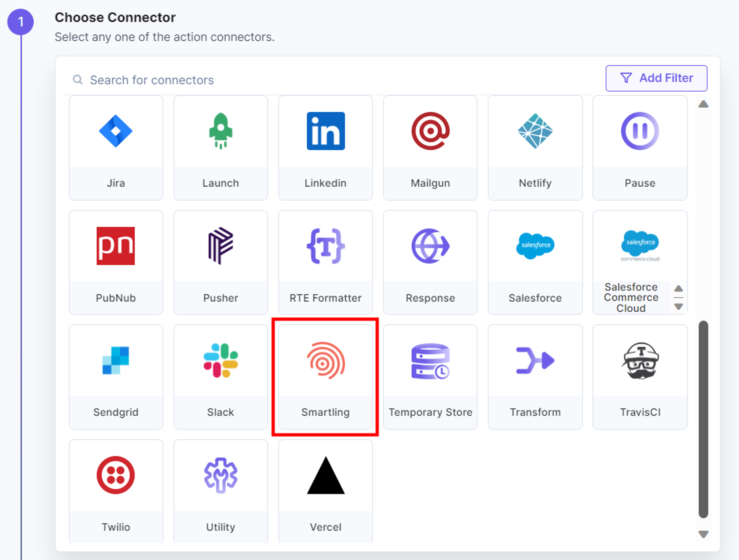
Task: Click the 'Temporary Store' label text
Action: [x=430, y=412]
